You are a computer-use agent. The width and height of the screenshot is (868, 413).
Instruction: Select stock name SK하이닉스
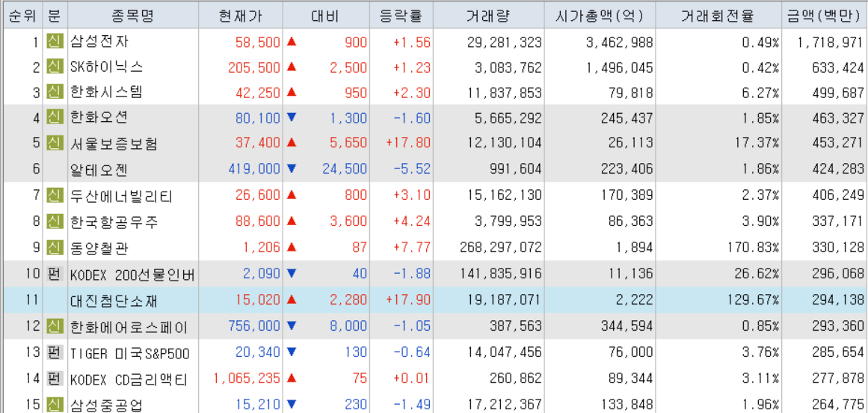(x=106, y=67)
